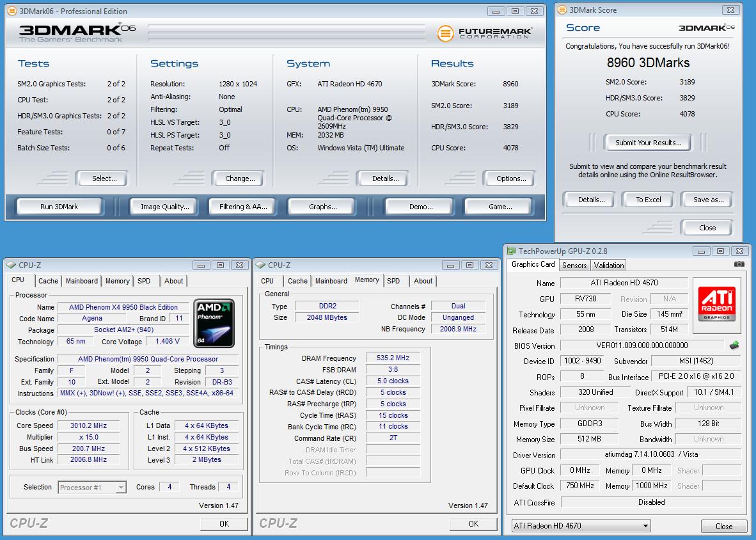Maximize the GPU-Z window
Viewport: 756px width, 540px height.
(x=720, y=251)
